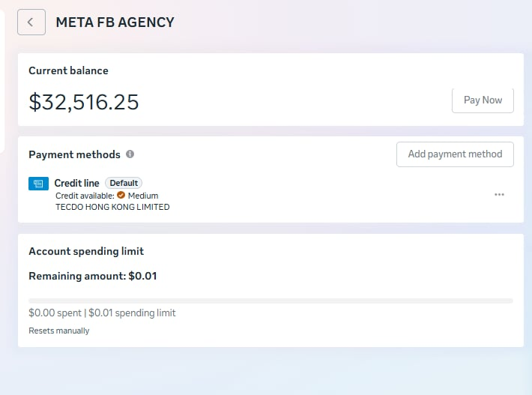
Task: Click Add payment method button
Action: pyautogui.click(x=455, y=154)
